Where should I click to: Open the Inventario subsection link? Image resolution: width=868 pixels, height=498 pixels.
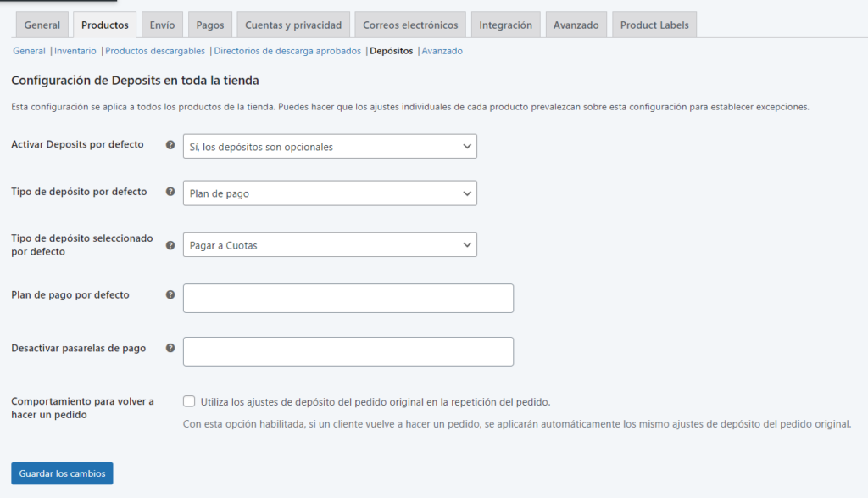[x=75, y=51]
